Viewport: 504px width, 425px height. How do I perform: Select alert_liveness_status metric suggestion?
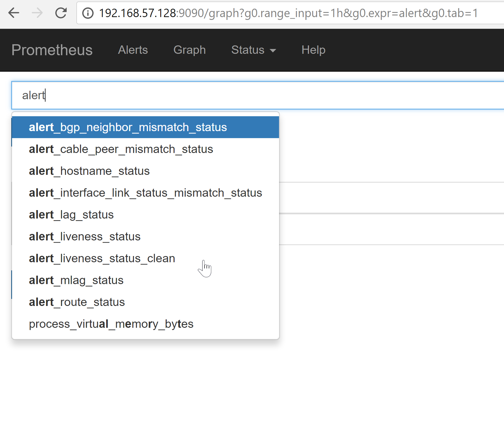coord(84,237)
